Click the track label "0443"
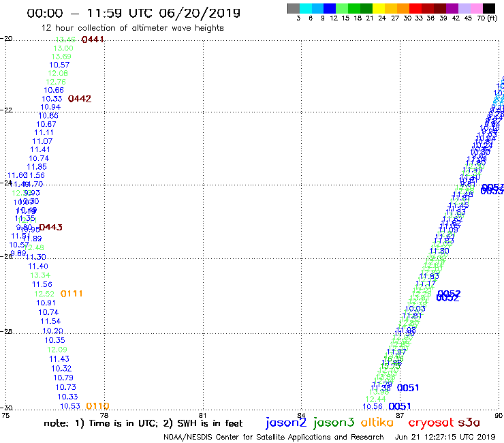Screen dimensions: 504x443 tap(50, 227)
